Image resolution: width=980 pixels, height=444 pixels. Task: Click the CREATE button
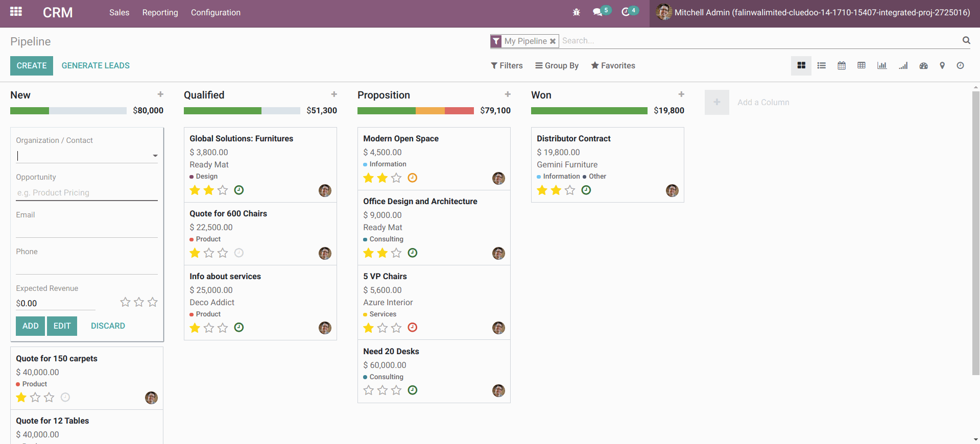coord(32,66)
